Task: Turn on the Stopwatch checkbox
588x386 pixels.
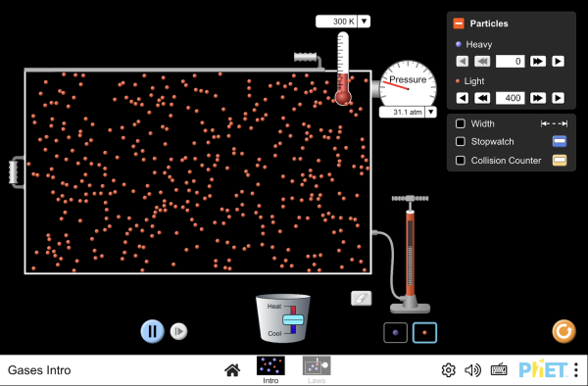Action: (x=461, y=142)
